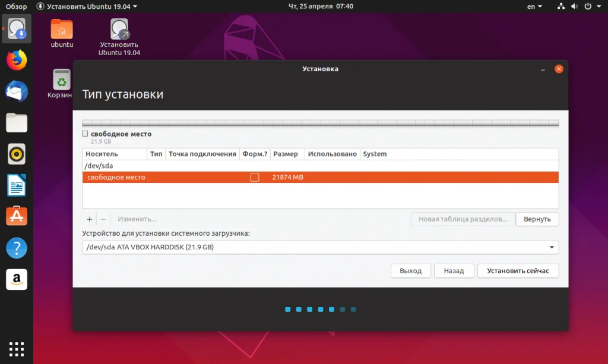Open LibreOffice Writer from the dock
The image size is (608, 364).
pyautogui.click(x=17, y=185)
